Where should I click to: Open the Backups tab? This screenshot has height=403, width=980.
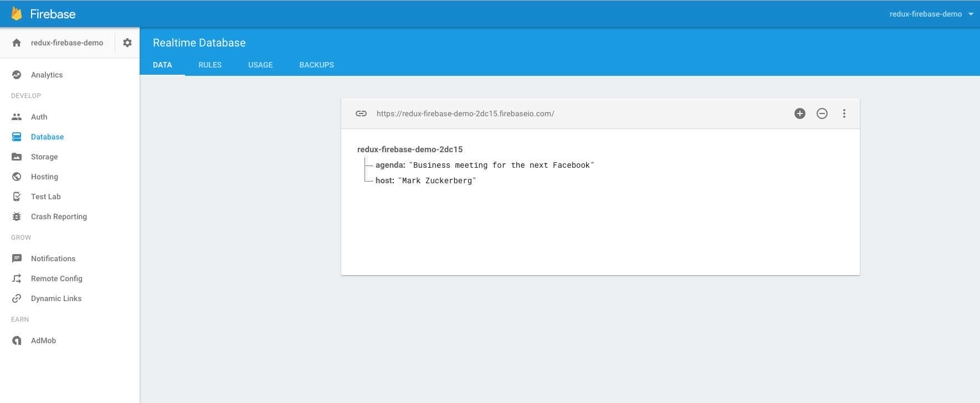(x=316, y=65)
